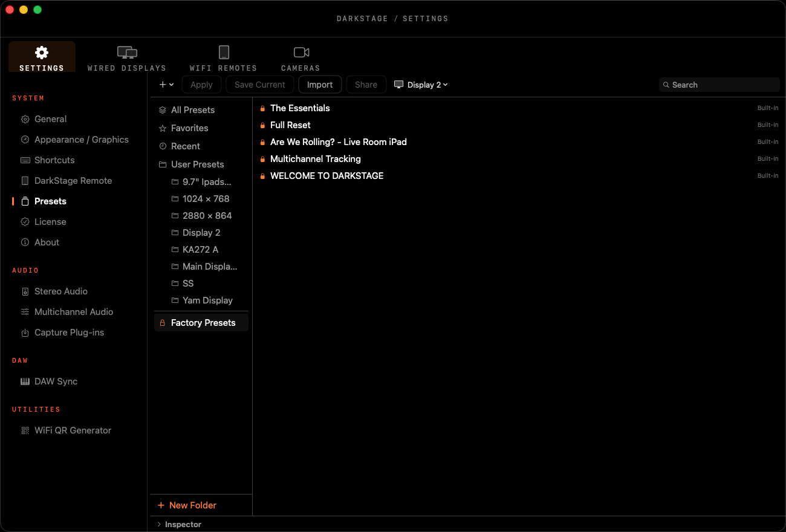The height and width of the screenshot is (532, 786).
Task: Select Are We Rolling? - Live Room iPad
Action: (519, 142)
